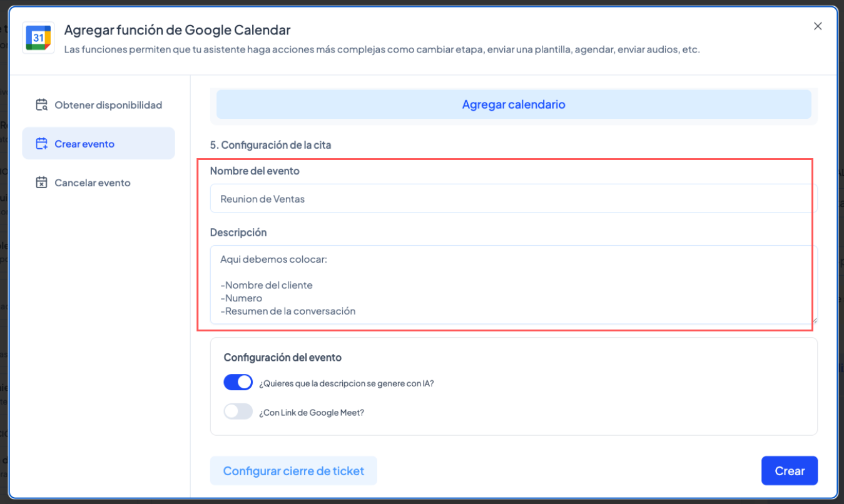The image size is (844, 504).
Task: Click the Configuración del evento heading
Action: click(x=283, y=358)
